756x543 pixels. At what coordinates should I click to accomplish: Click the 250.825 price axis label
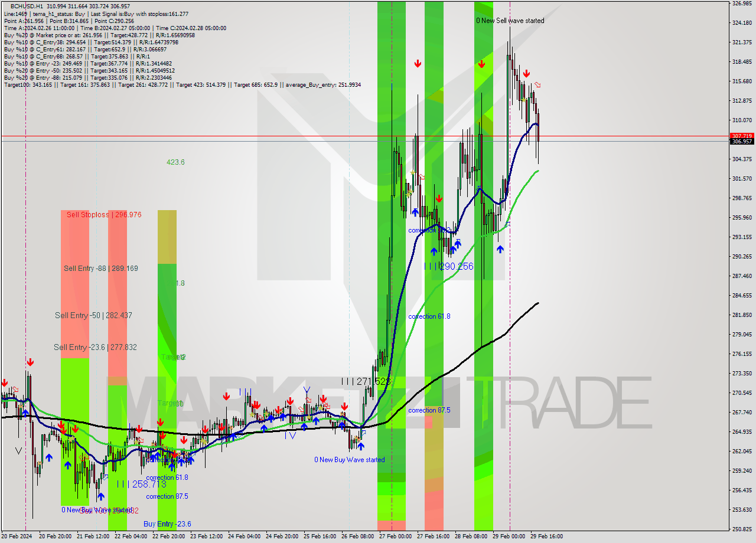point(742,529)
